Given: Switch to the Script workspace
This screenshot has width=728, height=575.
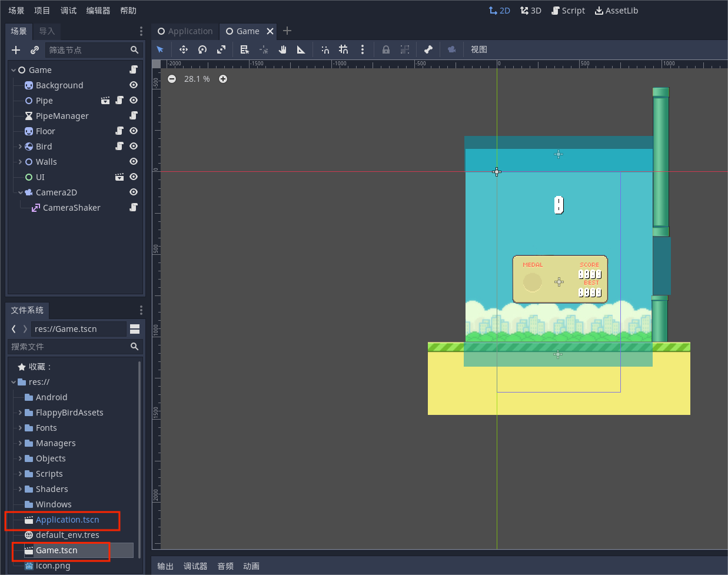Looking at the screenshot, I should point(568,11).
